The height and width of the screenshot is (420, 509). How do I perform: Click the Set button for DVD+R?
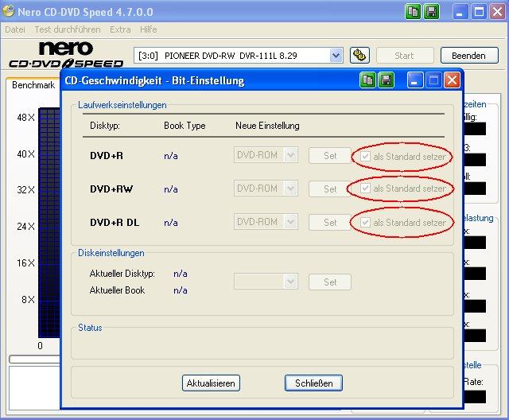coord(330,155)
